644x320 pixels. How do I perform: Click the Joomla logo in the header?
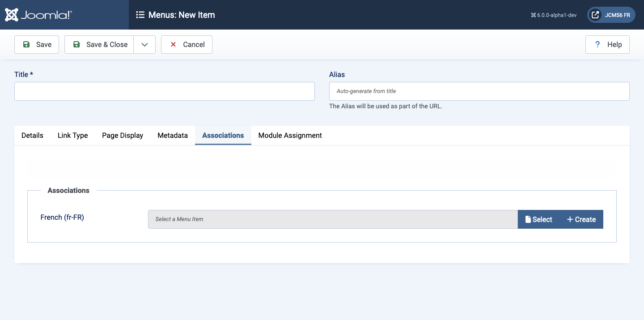click(x=38, y=15)
